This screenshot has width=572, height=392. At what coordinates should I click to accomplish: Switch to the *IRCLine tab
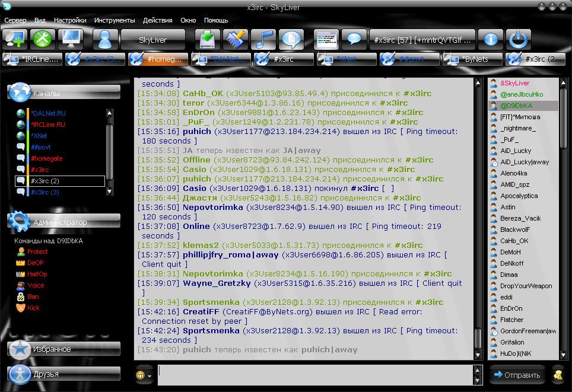(33, 59)
